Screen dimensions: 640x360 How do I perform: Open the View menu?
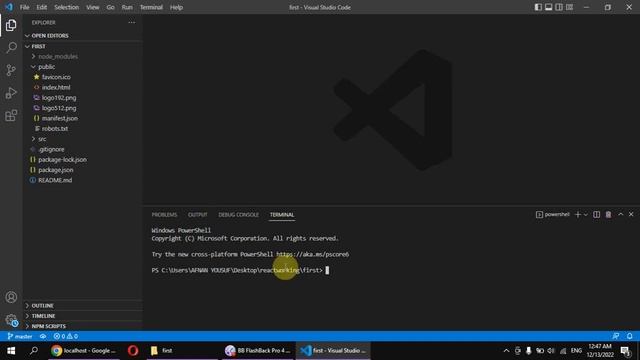[93, 7]
